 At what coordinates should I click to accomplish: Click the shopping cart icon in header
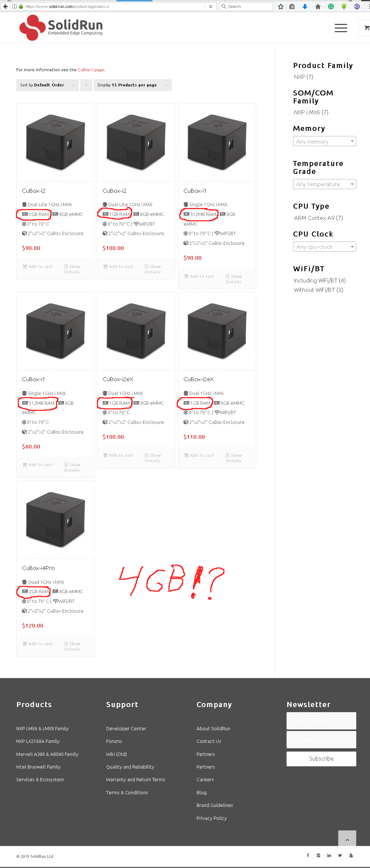(x=366, y=28)
